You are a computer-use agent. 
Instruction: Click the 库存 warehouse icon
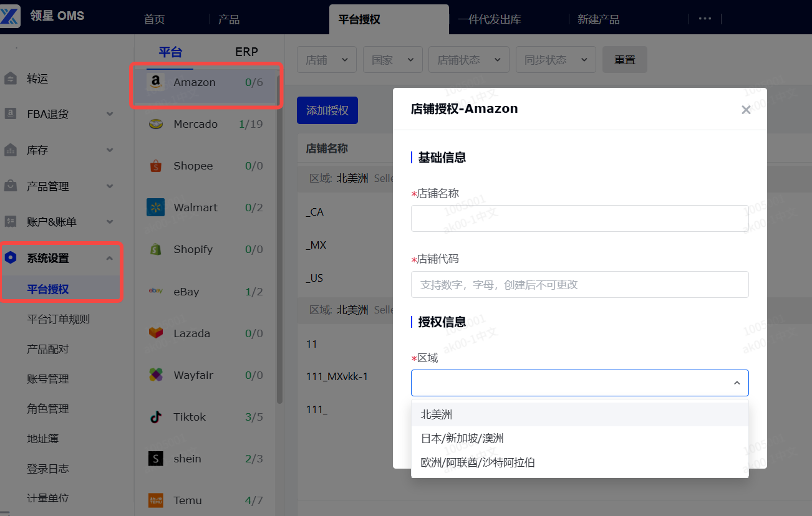point(11,150)
